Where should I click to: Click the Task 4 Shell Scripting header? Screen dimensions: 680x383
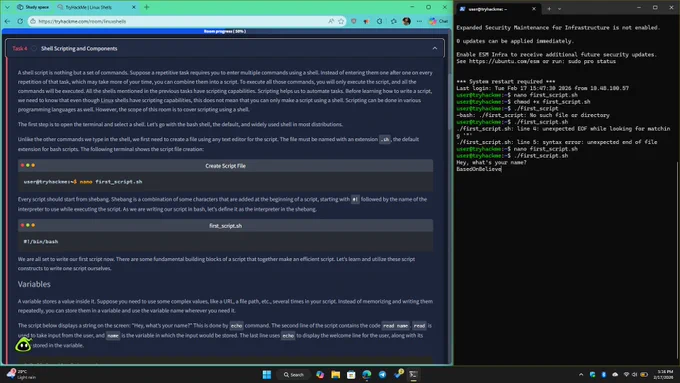click(225, 48)
